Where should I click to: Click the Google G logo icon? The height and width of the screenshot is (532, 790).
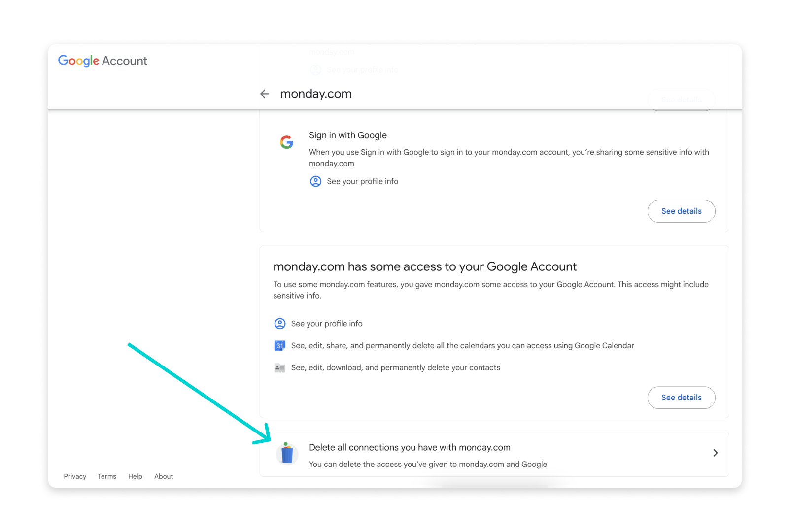tap(287, 142)
